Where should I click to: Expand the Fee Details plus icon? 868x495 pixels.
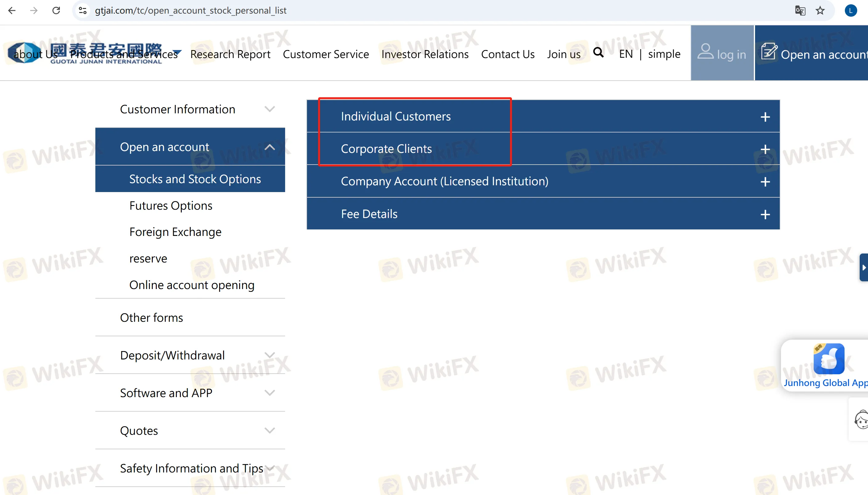[x=765, y=215]
